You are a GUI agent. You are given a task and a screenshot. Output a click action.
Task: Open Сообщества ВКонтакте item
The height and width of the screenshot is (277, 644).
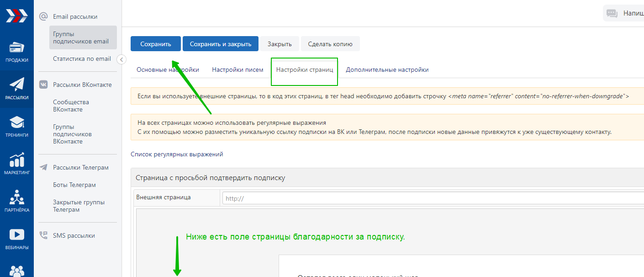[71, 106]
